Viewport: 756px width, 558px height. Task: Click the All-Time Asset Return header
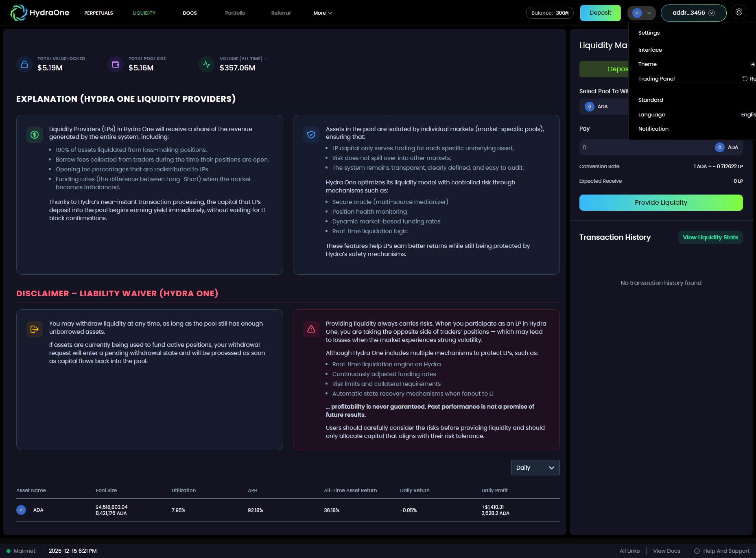click(x=350, y=490)
